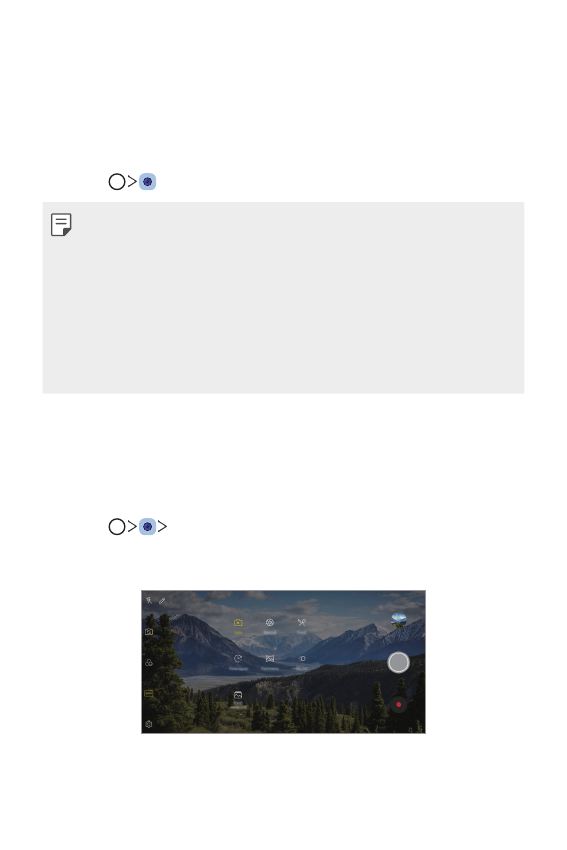
Task: Open camera settings gear
Action: pyautogui.click(x=149, y=724)
